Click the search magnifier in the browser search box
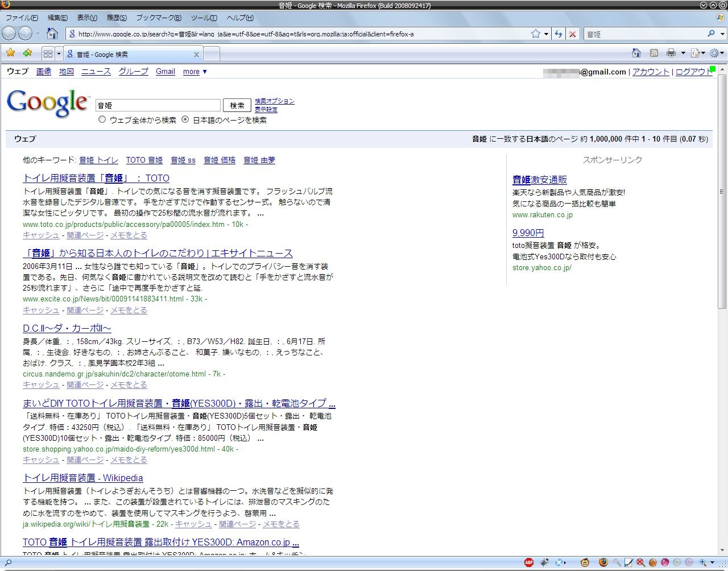Image resolution: width=728 pixels, height=571 pixels. click(711, 34)
